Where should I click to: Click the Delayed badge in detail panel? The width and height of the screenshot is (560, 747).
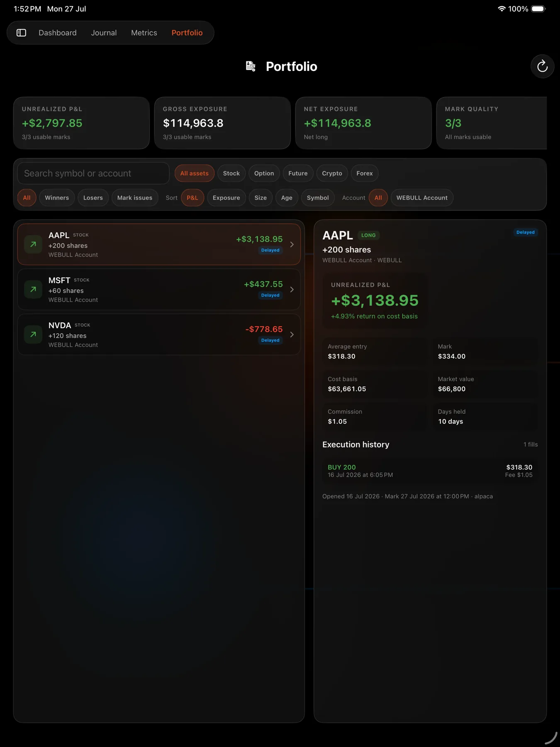point(525,232)
